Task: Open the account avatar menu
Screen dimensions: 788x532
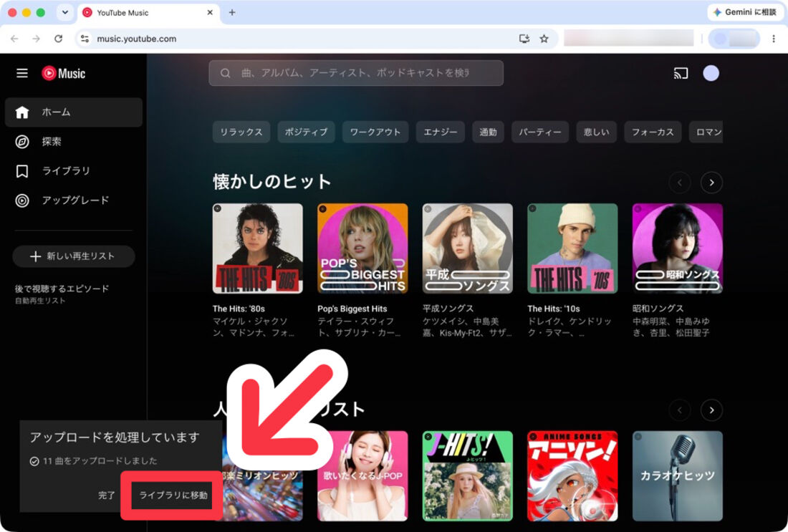Action: (x=711, y=73)
